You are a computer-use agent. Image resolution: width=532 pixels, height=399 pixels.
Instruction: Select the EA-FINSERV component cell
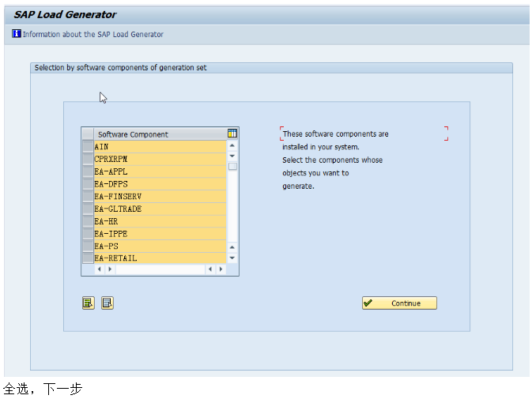click(x=158, y=196)
